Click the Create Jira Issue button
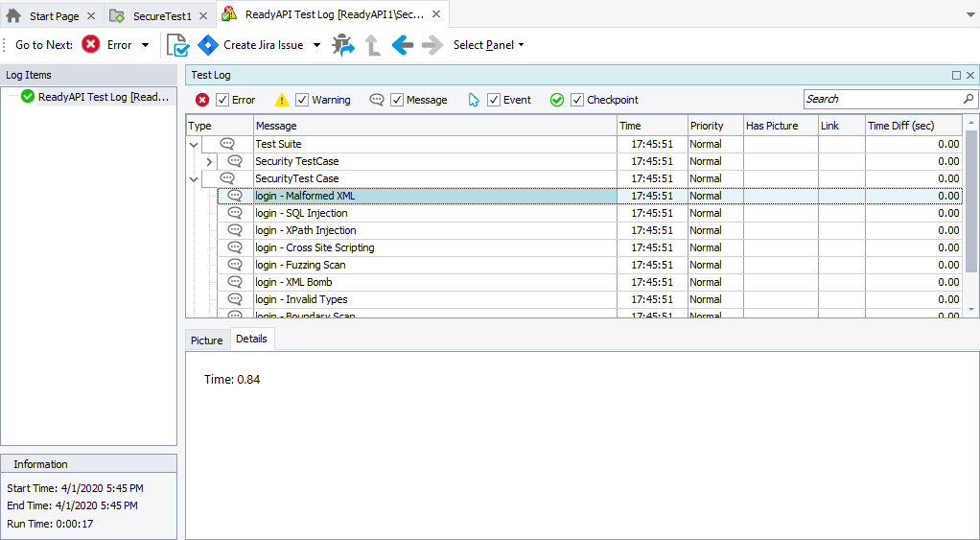980x540 pixels. click(x=263, y=45)
